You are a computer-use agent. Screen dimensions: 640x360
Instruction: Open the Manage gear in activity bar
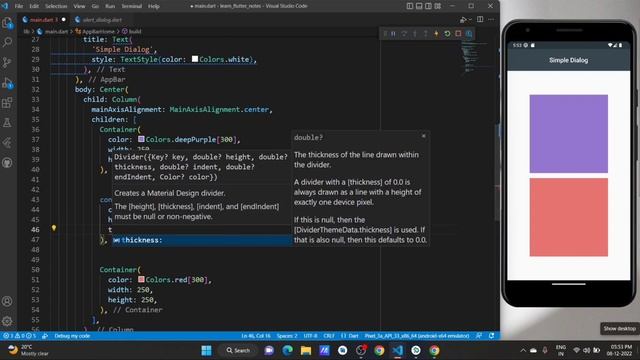[7, 321]
